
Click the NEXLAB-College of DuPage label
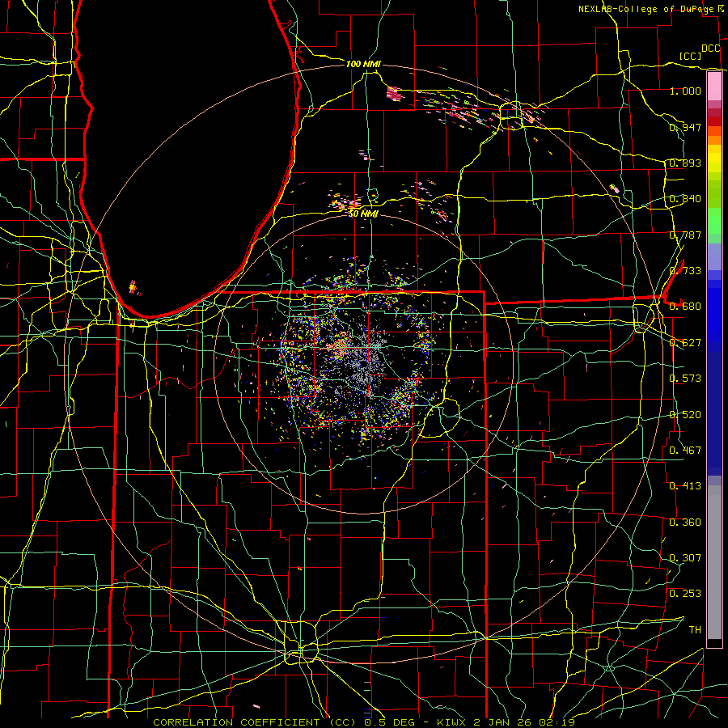click(648, 9)
